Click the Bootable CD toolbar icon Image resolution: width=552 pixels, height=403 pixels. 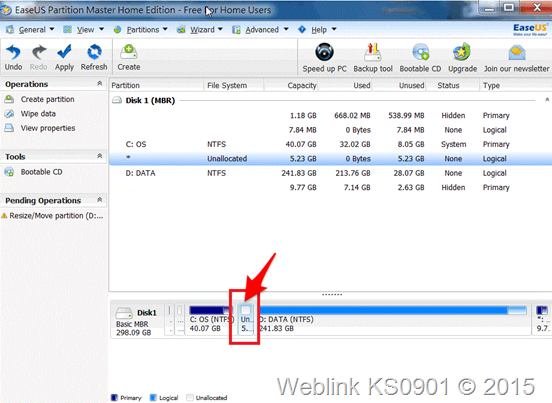[420, 53]
